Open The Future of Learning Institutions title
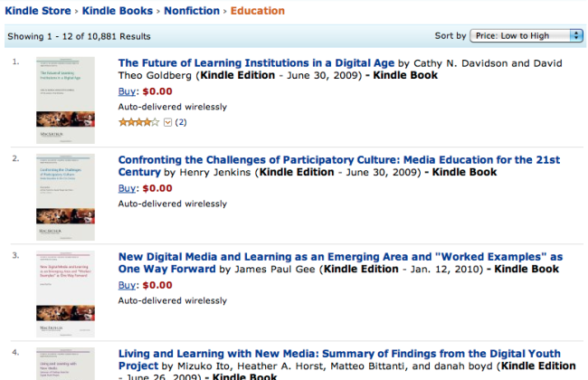The image size is (588, 380). tap(256, 63)
